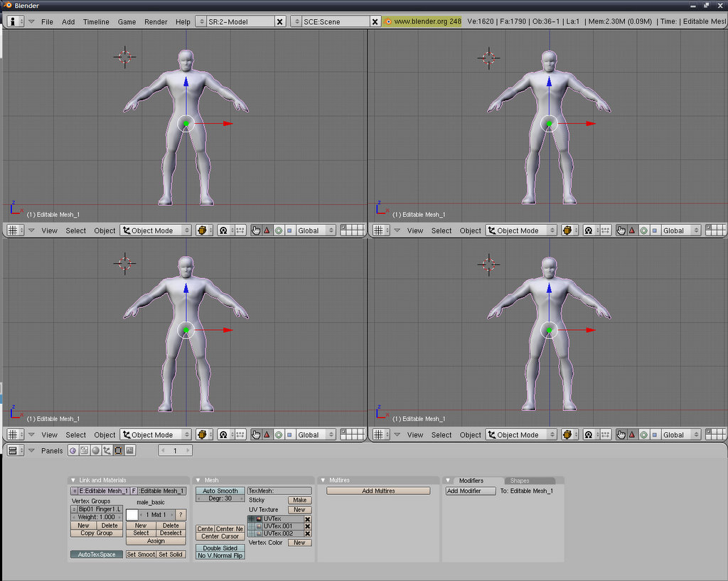Toggle the Auto Smooth option

coord(220,491)
